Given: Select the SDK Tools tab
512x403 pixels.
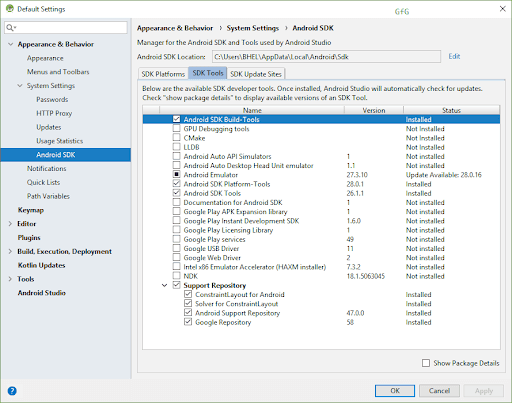Looking at the screenshot, I should [x=208, y=73].
